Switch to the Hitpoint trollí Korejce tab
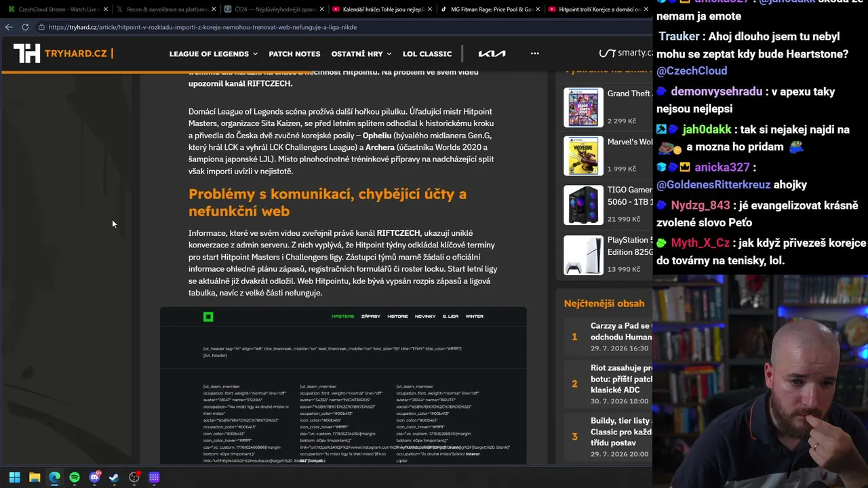Image resolution: width=868 pixels, height=488 pixels. (598, 9)
